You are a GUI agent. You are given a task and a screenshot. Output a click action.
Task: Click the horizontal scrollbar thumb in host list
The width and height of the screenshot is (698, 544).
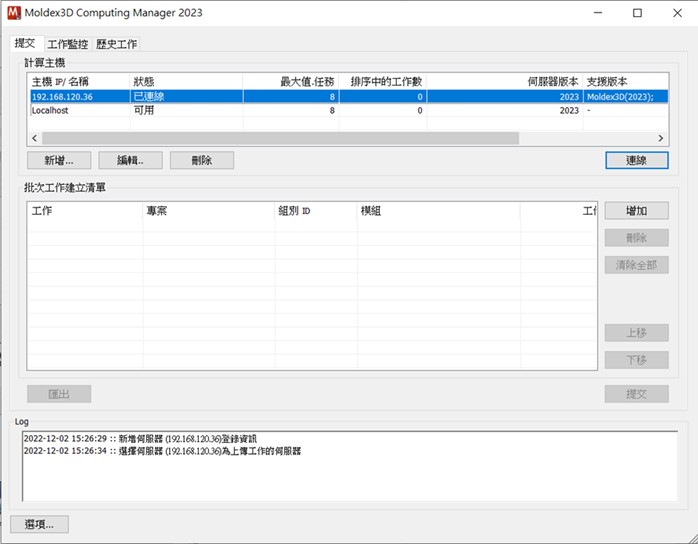tap(280, 138)
